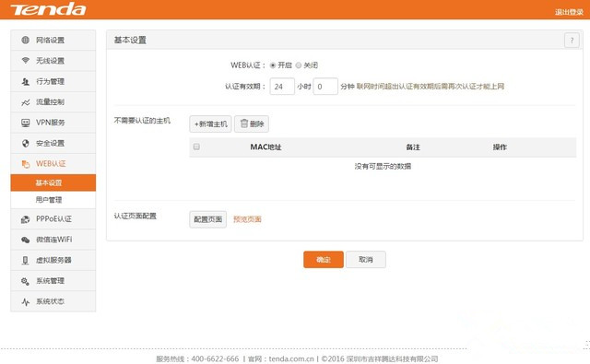Image resolution: width=590 pixels, height=364 pixels.
Task: Open the 系统管理 menu
Action: (x=53, y=281)
